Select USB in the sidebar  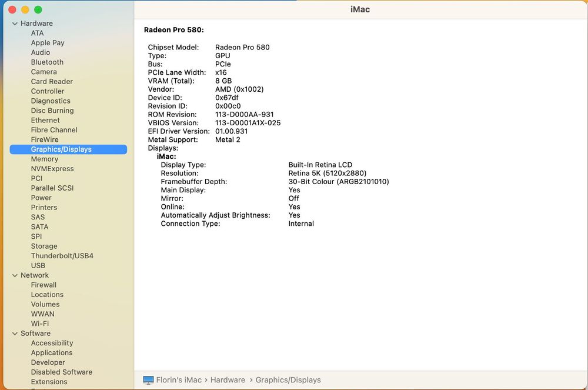[38, 265]
